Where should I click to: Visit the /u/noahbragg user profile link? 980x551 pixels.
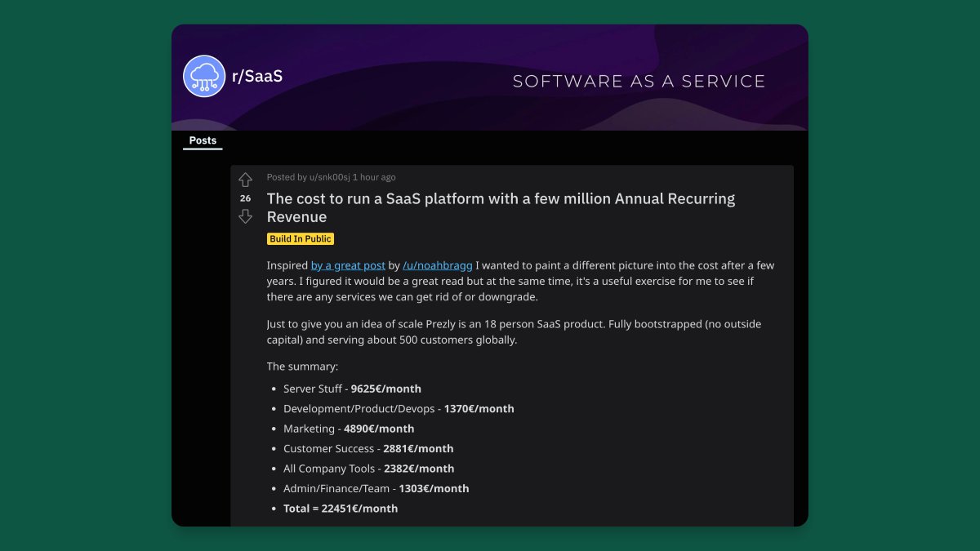(438, 265)
